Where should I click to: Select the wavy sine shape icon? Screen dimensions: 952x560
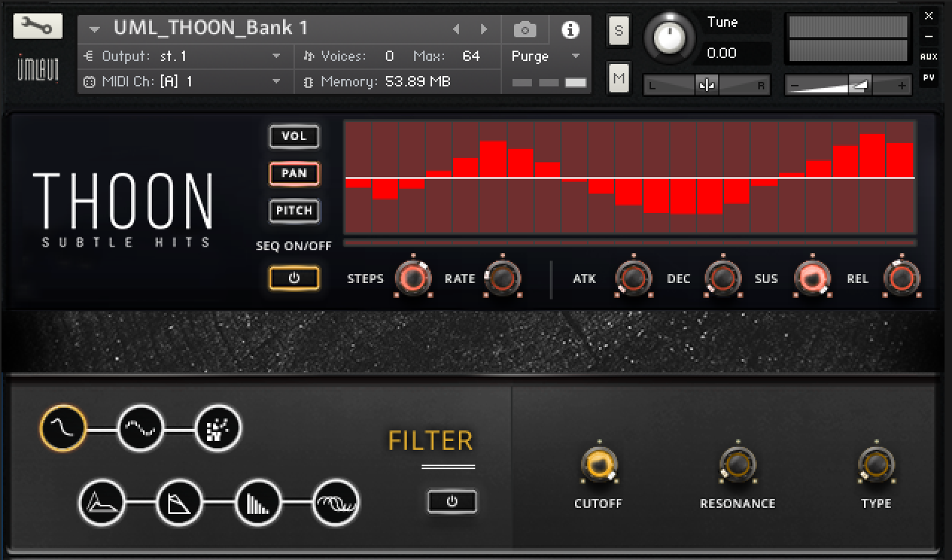(140, 427)
